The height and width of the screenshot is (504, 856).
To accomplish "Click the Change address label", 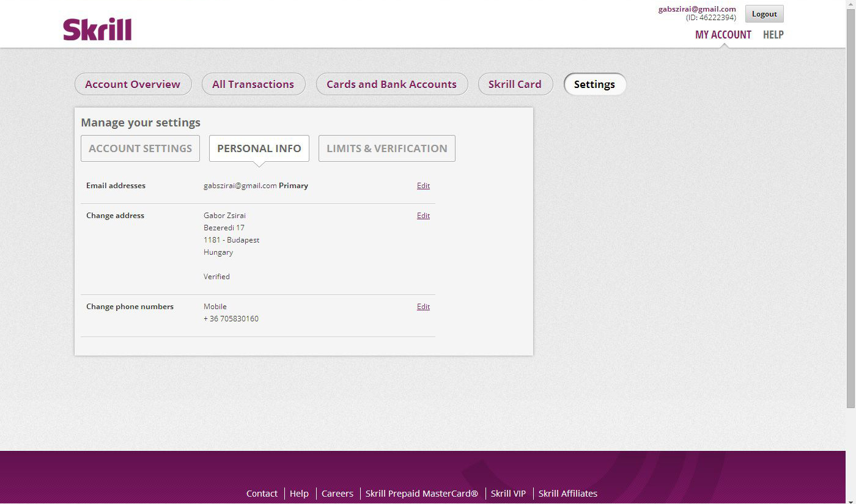I will pyautogui.click(x=115, y=216).
